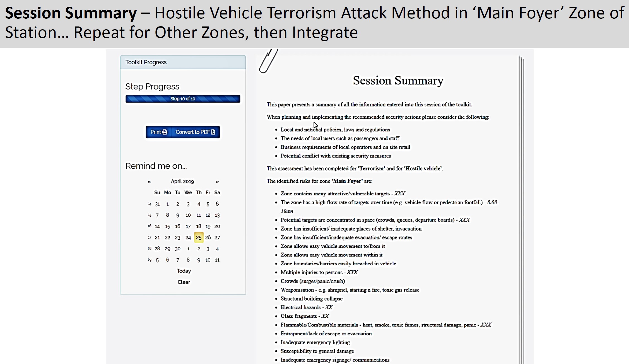Click Convert to PDF button
Viewport: 629px width, 364px height.
coord(195,132)
